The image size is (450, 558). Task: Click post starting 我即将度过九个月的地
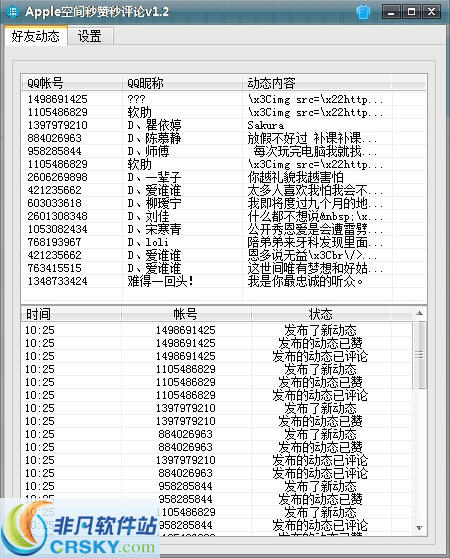[315, 203]
